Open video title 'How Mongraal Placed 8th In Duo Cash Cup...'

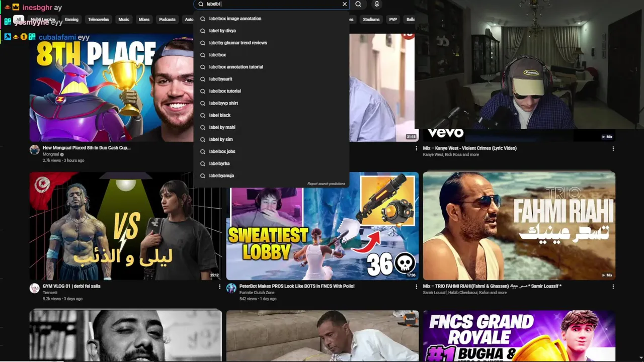[87, 148]
